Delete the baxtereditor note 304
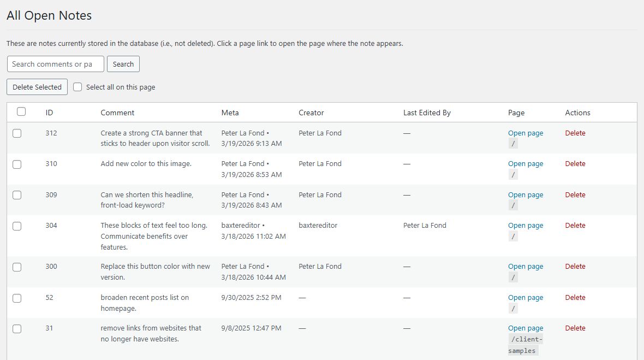 pyautogui.click(x=575, y=226)
